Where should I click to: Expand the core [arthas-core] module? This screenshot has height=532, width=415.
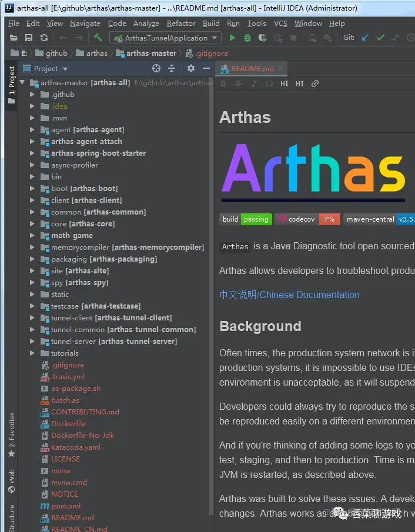(x=32, y=223)
